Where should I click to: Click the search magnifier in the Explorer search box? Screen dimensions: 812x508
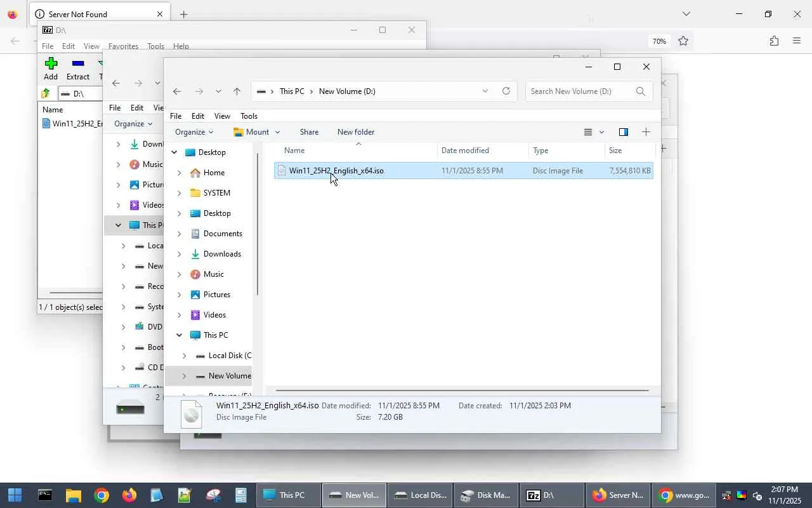point(641,91)
